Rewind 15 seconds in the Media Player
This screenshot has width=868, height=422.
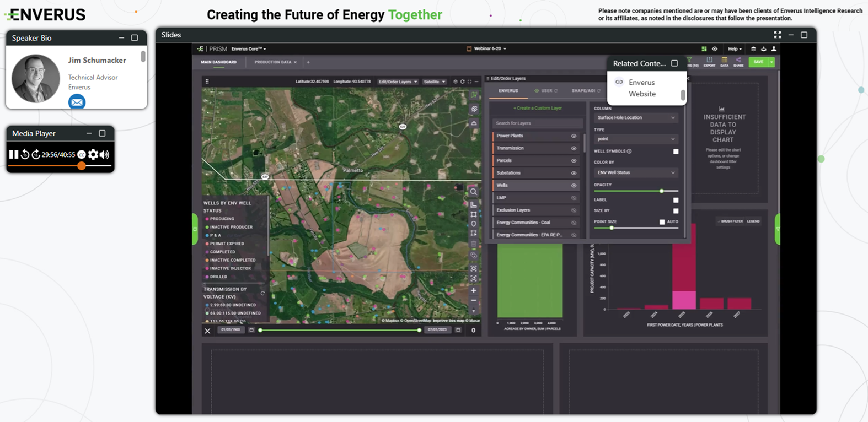tap(25, 155)
